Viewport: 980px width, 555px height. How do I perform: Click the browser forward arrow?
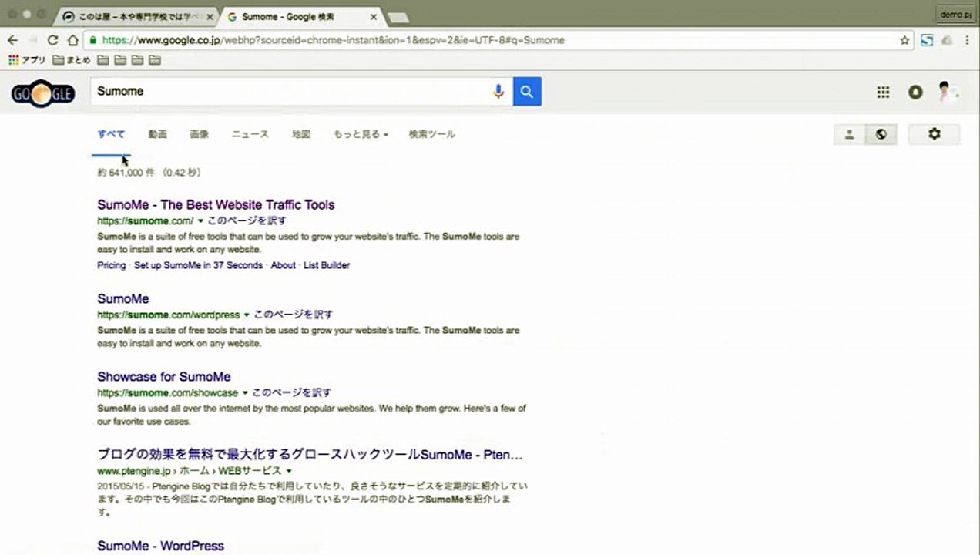pos(32,40)
